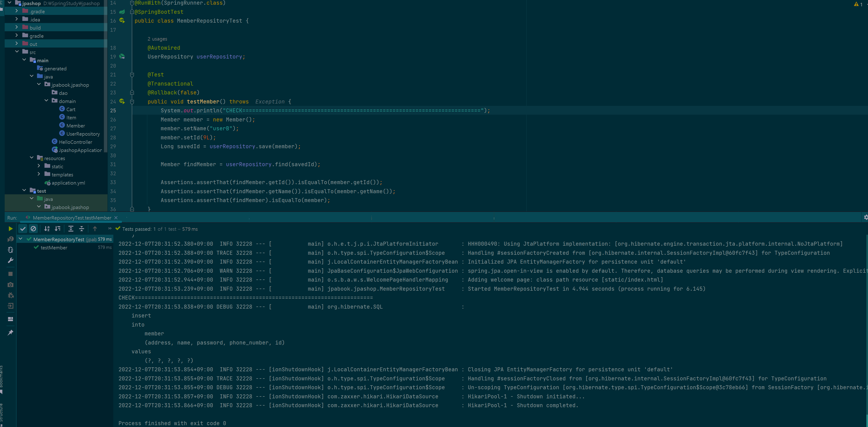Click the camera icon to dump threads
Screen dimensions: 868x427
(10, 285)
